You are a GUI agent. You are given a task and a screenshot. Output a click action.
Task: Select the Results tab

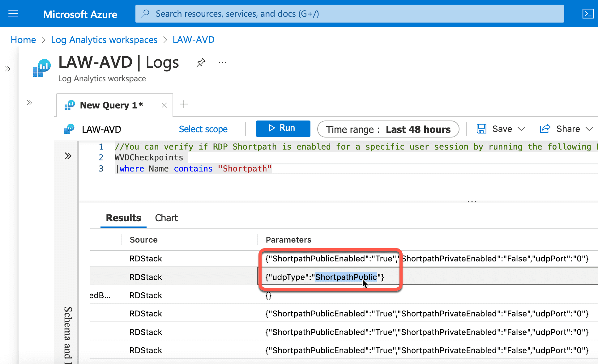(x=123, y=218)
